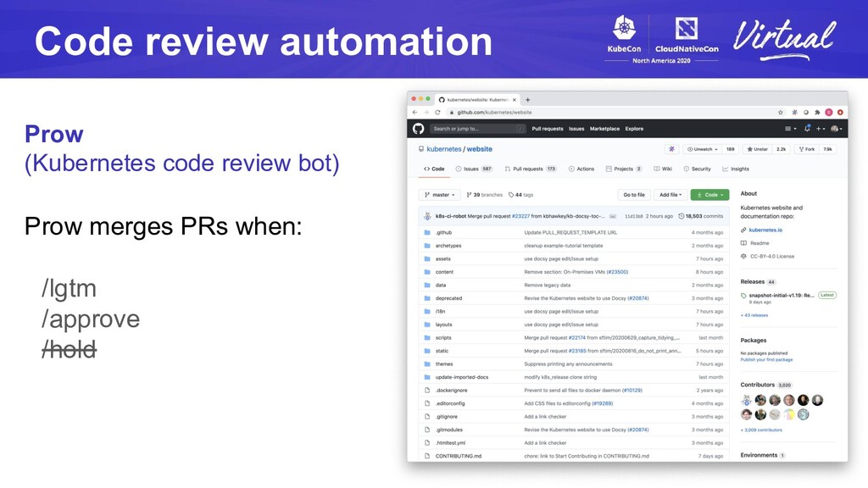
Task: Open the .github folder
Action: tap(443, 232)
